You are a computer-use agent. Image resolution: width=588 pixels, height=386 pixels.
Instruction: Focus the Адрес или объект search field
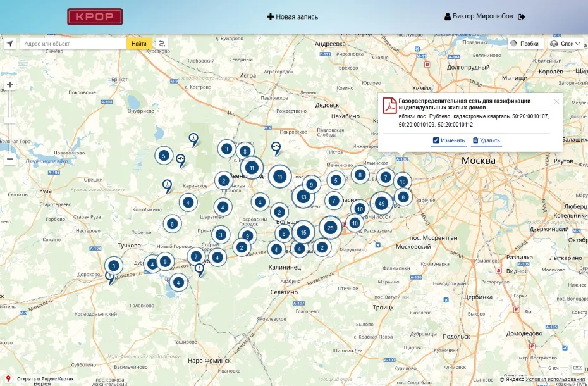[73, 44]
